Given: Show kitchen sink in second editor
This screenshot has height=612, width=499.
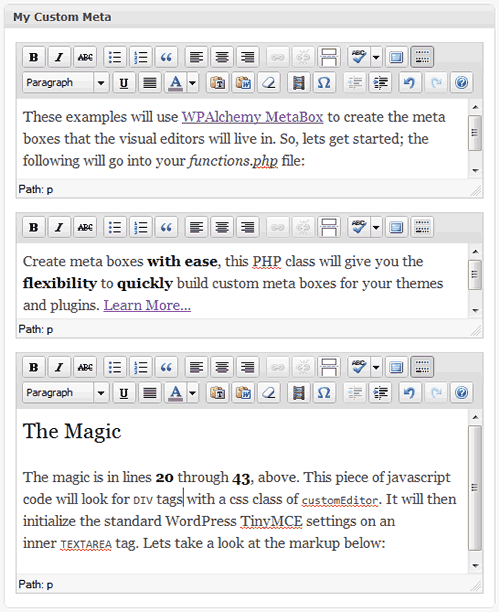Looking at the screenshot, I should click(422, 227).
